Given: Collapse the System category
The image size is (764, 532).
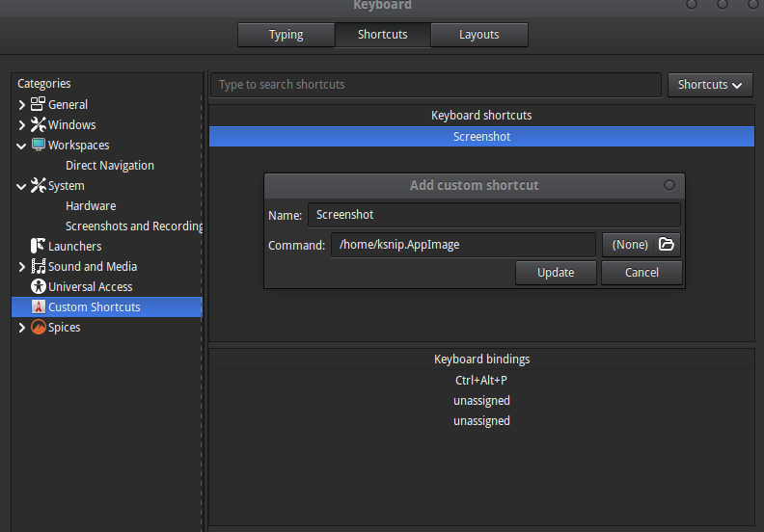Looking at the screenshot, I should pos(21,185).
